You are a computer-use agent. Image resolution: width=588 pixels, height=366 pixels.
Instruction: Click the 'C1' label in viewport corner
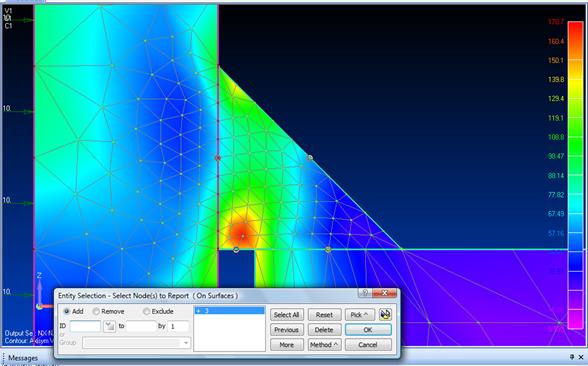click(8, 26)
